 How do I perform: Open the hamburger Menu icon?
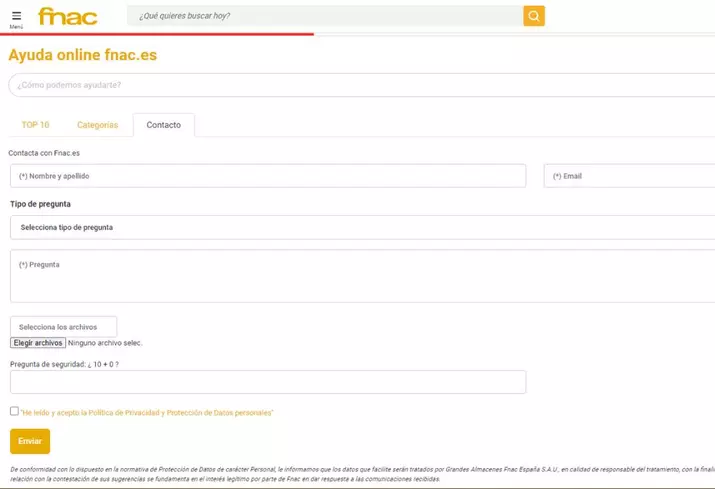tap(16, 16)
